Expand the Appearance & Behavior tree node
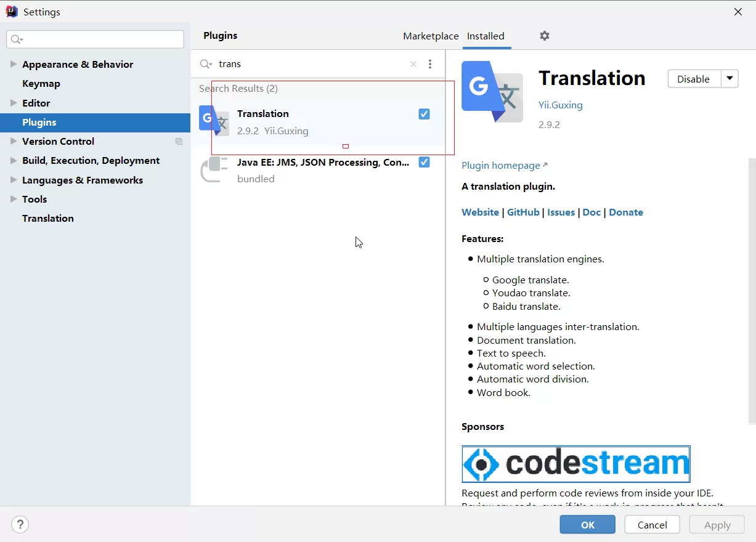 [x=14, y=64]
